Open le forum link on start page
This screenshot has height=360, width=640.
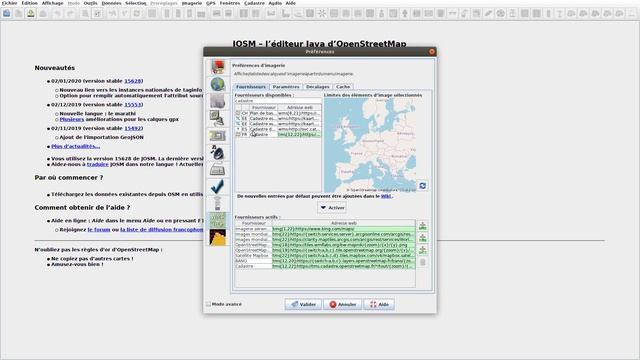tap(99, 229)
